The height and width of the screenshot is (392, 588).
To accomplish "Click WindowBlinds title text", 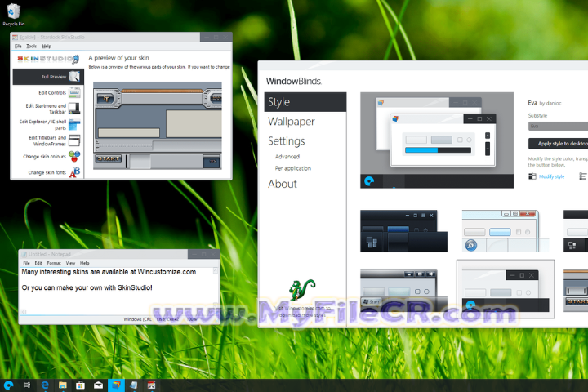I will 294,81.
